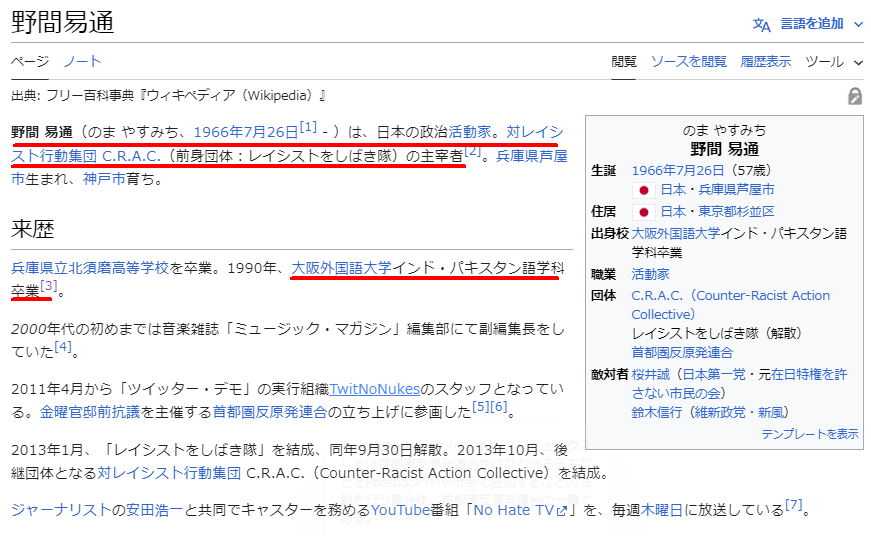This screenshot has height=536, width=871.
Task: Click レイシストをしばき隊（解散） text in infobox
Action: coord(717,334)
